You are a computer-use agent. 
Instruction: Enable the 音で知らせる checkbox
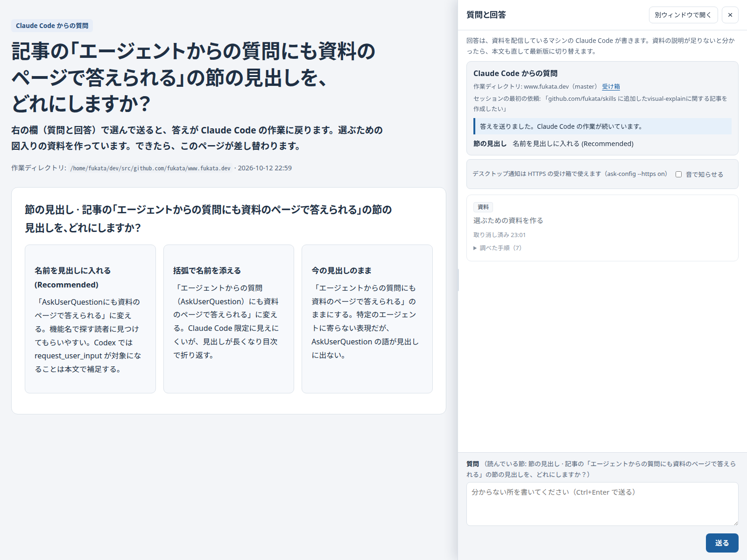[678, 174]
